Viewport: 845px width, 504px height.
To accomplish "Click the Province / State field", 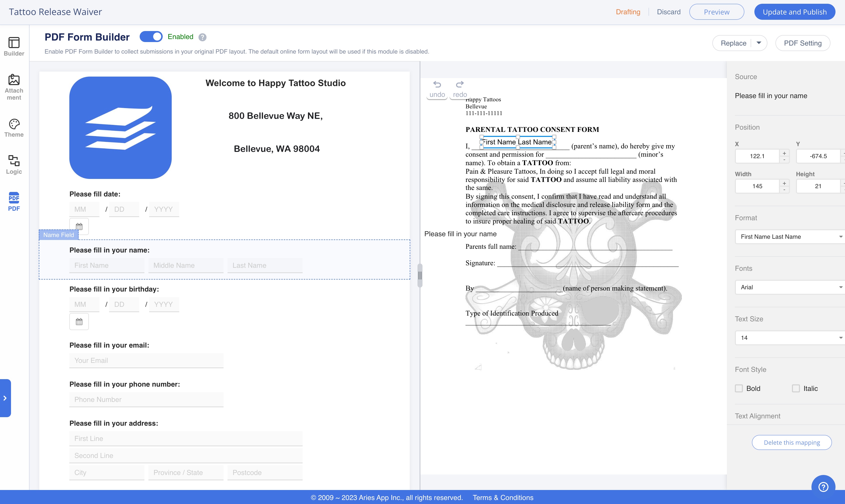I will tap(186, 473).
